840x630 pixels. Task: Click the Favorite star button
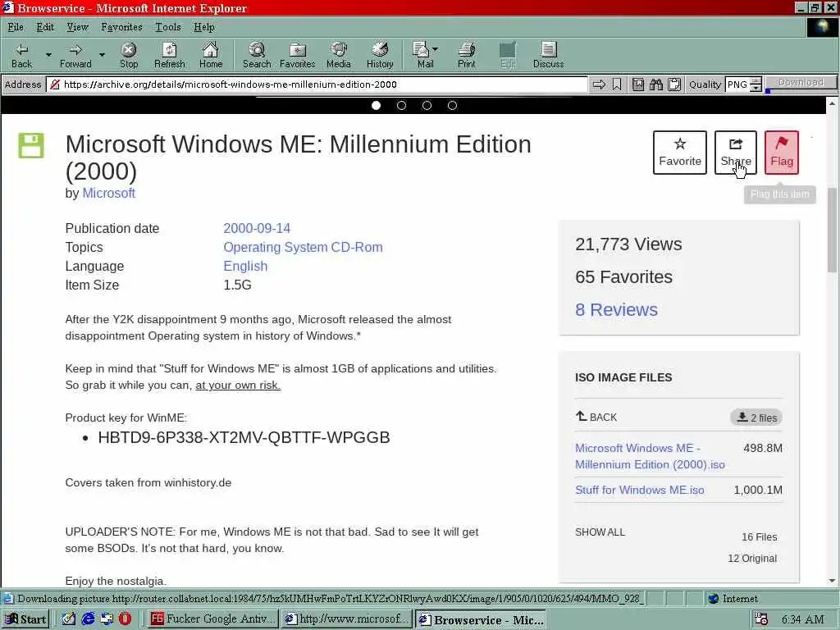pos(680,153)
